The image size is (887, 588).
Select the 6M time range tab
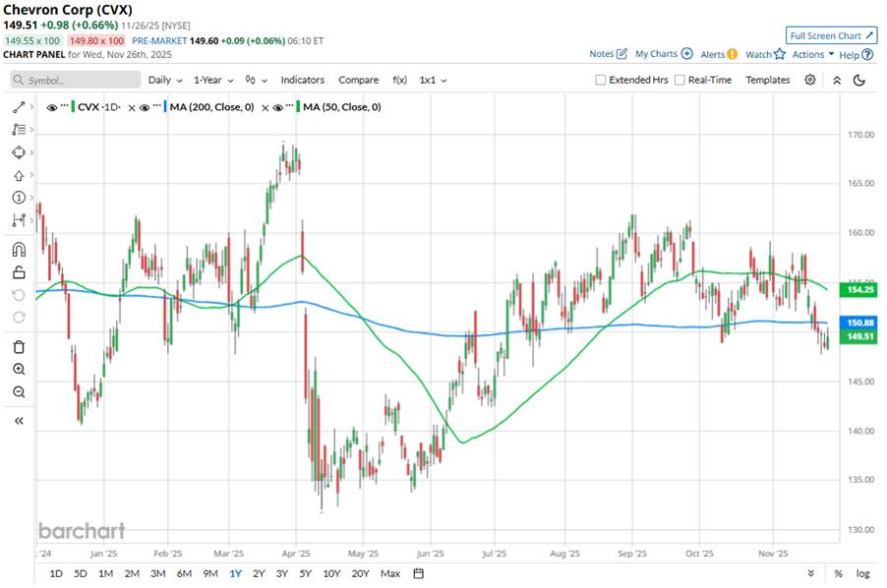(184, 573)
